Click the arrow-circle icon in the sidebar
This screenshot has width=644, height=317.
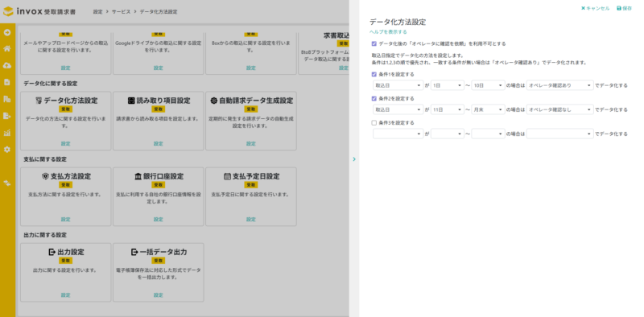click(x=7, y=32)
